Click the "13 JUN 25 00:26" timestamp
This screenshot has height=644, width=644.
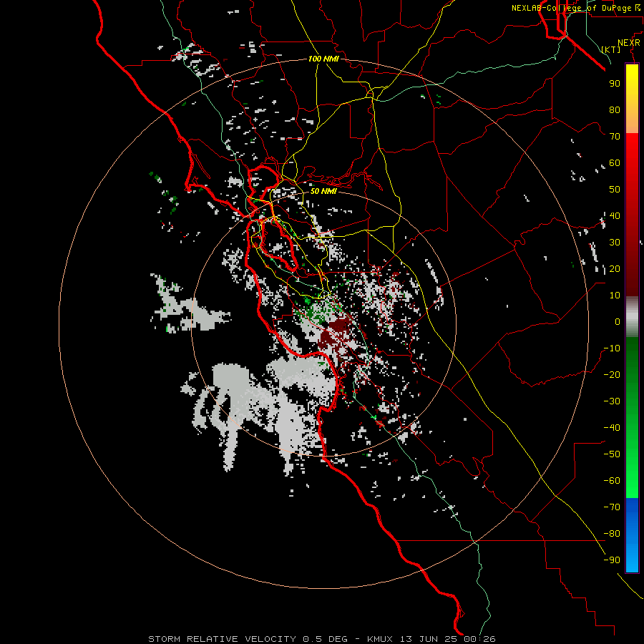coord(447,639)
